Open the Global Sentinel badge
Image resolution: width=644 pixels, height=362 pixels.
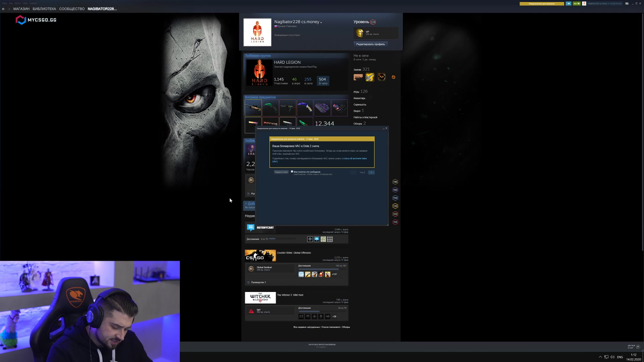251,269
